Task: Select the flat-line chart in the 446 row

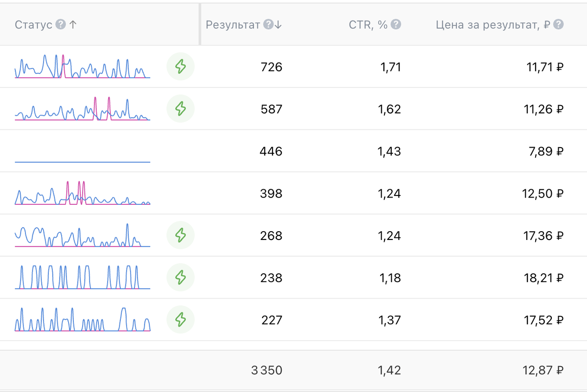Action: pyautogui.click(x=82, y=161)
